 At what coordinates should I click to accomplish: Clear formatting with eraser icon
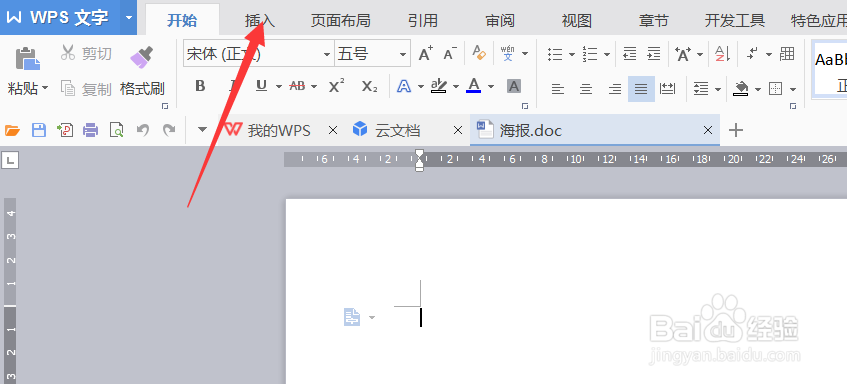pyautogui.click(x=479, y=53)
